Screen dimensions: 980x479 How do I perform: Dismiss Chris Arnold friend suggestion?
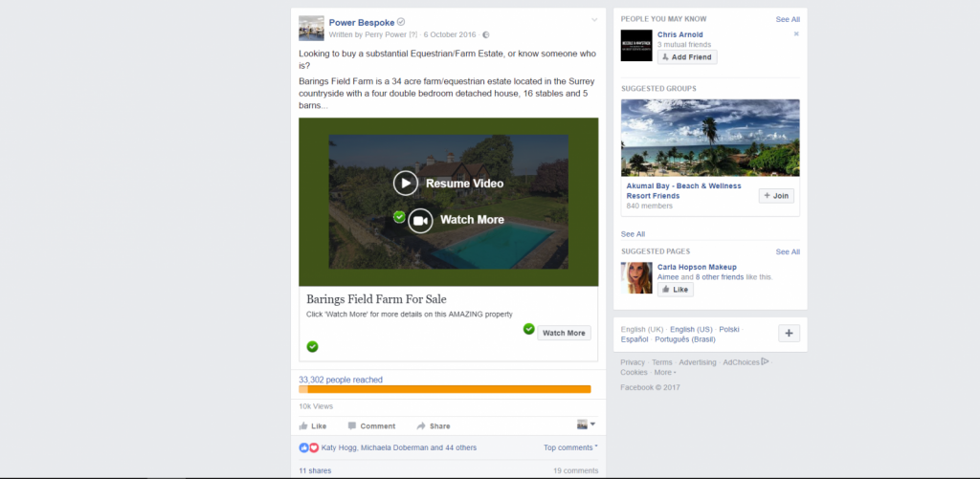796,34
